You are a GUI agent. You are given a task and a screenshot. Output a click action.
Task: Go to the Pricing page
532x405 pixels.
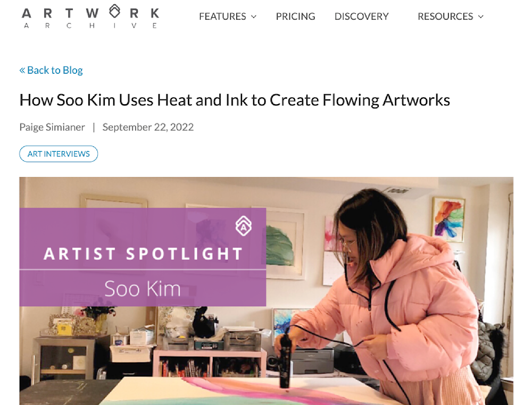click(x=295, y=16)
